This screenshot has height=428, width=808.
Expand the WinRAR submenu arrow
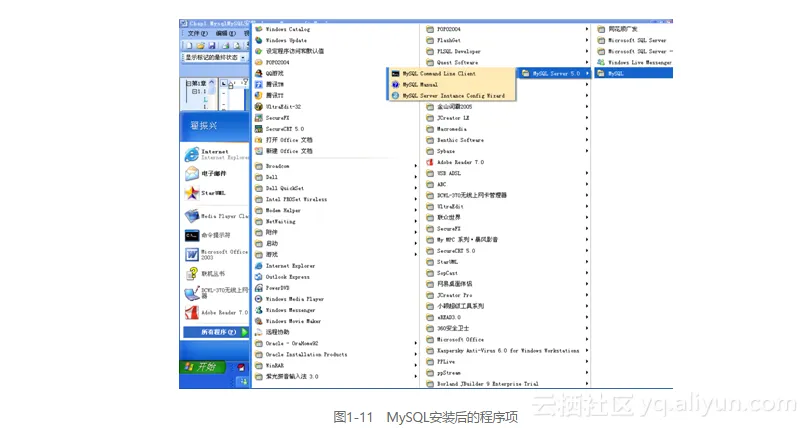415,365
